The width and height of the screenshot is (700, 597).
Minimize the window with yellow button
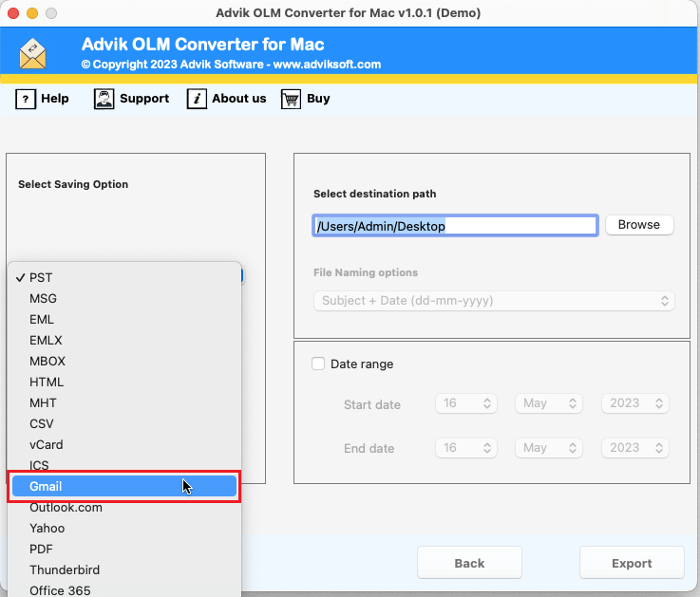coord(32,13)
